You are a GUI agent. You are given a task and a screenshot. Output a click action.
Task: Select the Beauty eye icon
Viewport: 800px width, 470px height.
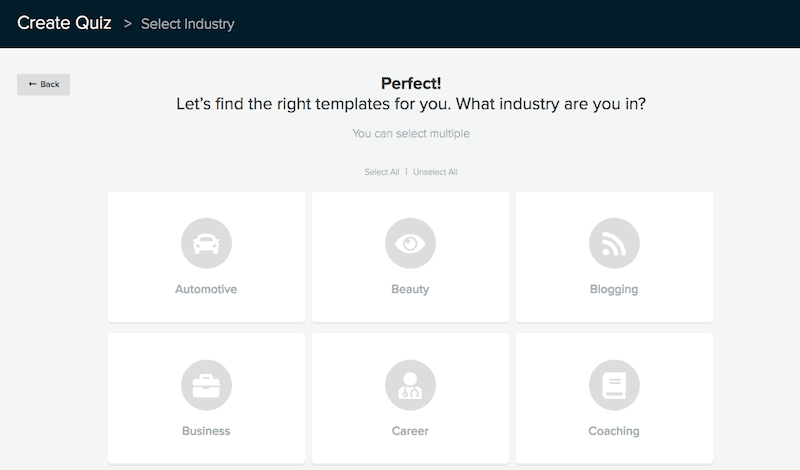pyautogui.click(x=410, y=243)
